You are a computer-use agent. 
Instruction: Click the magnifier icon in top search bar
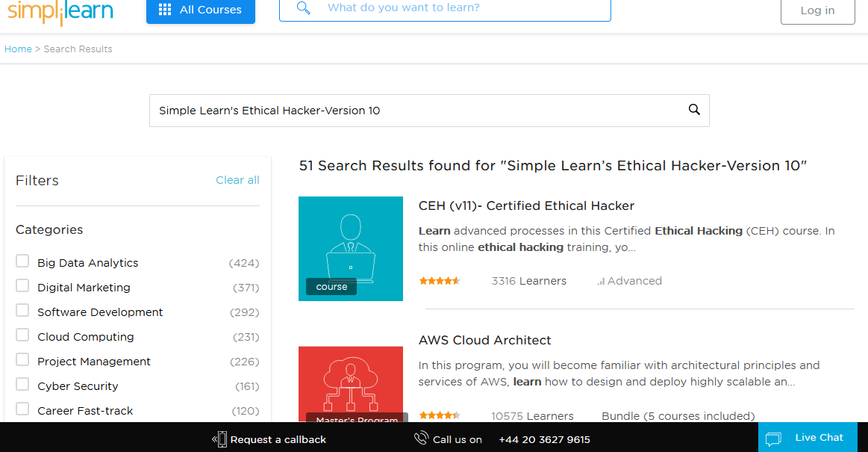click(303, 7)
